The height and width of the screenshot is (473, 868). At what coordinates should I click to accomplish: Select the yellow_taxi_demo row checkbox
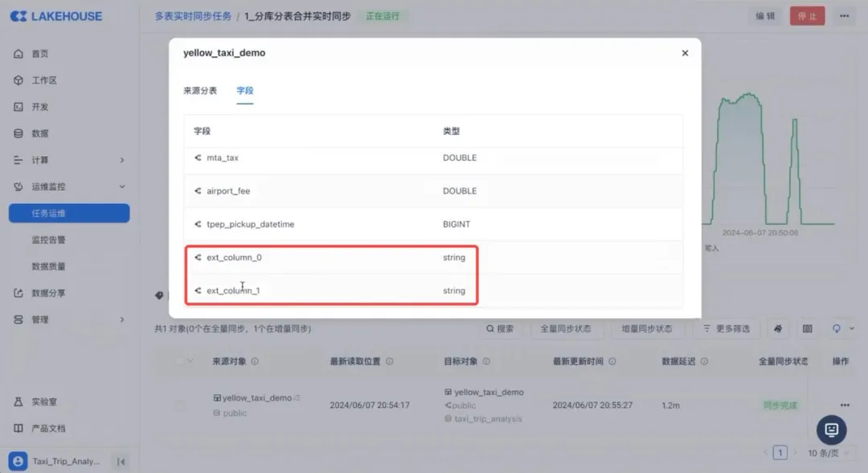tap(180, 406)
